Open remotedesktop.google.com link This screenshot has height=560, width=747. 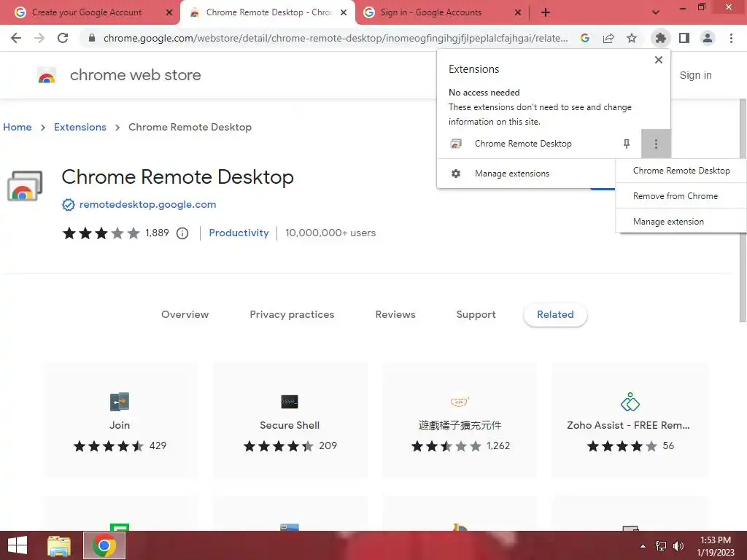pos(147,204)
